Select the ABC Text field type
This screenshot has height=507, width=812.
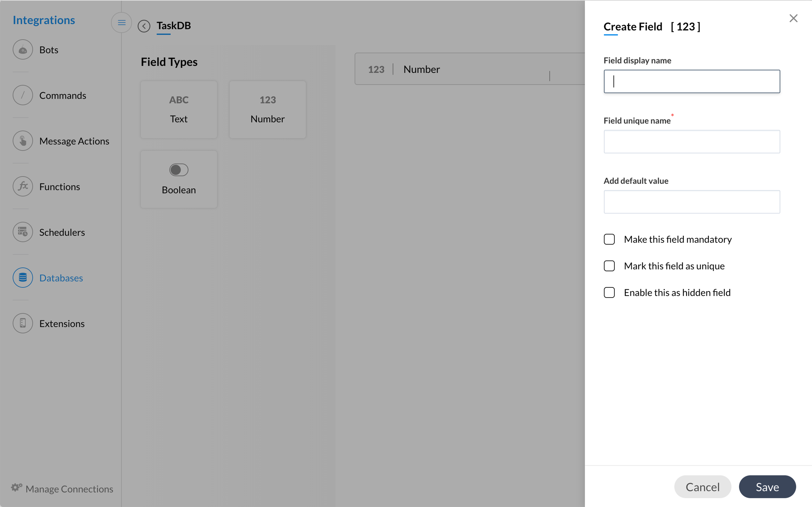point(179,109)
